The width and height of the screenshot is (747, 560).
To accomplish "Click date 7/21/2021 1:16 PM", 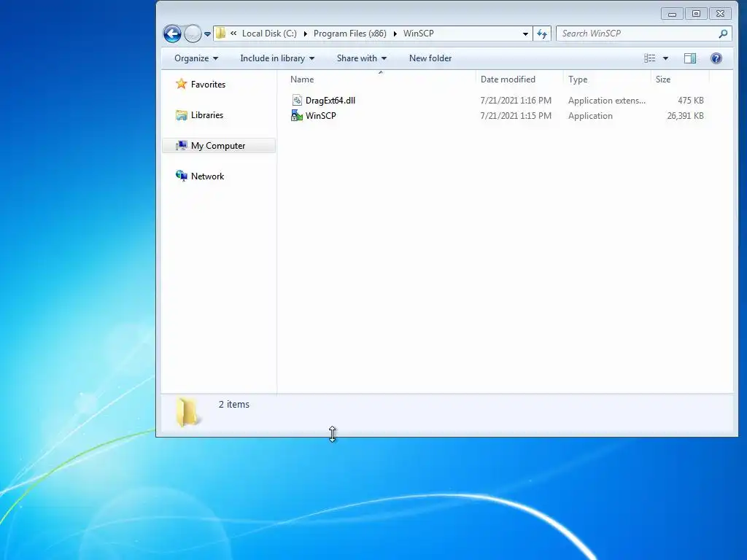I will [516, 101].
